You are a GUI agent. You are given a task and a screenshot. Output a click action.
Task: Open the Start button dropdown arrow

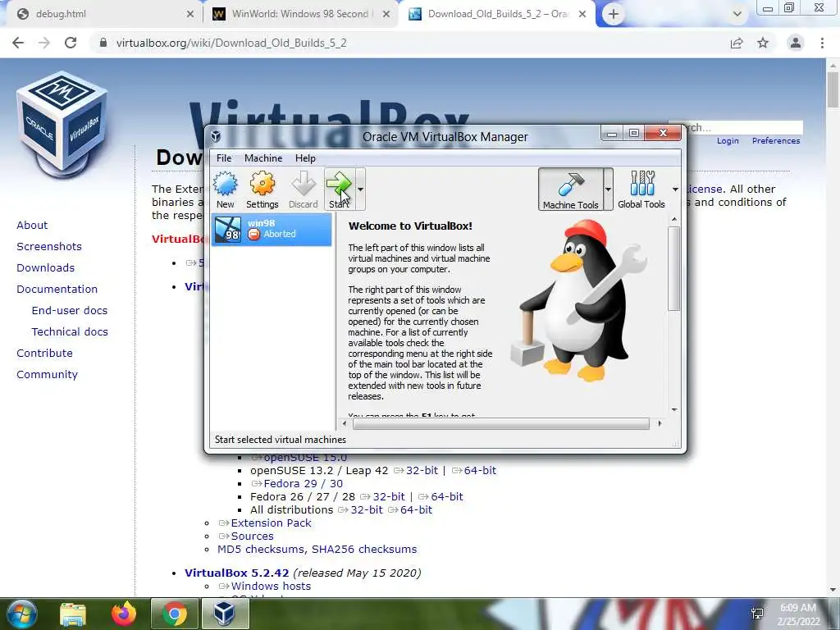361,189
